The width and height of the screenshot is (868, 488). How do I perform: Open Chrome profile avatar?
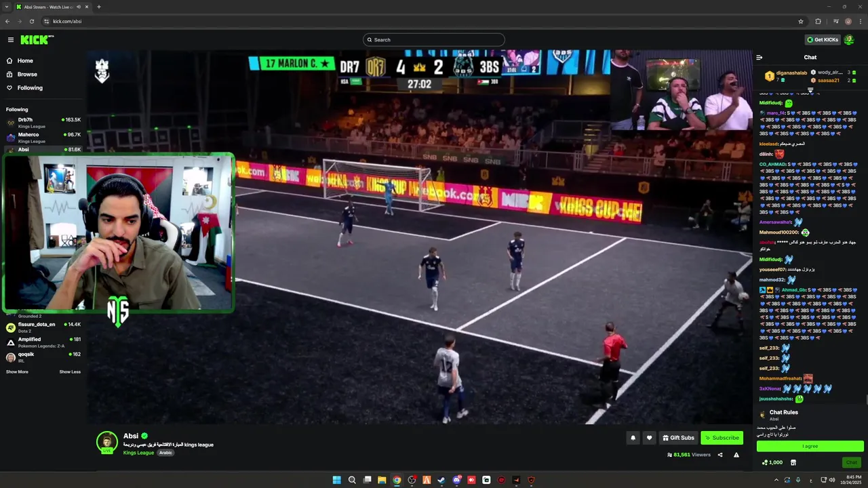[848, 21]
